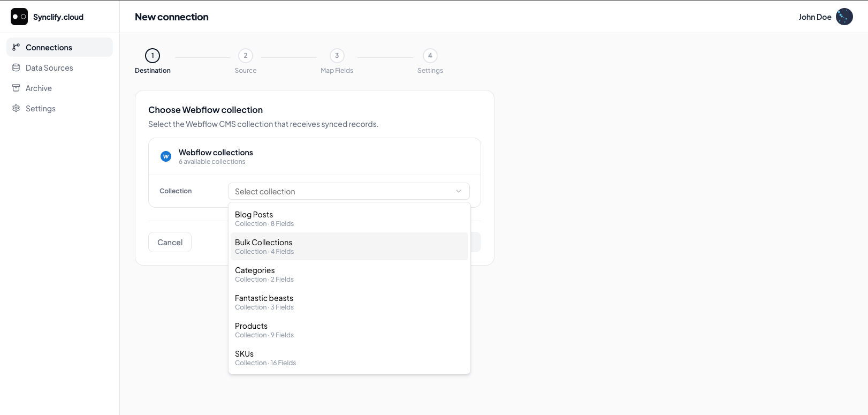Jump to step 4 Settings circle
Screen dimensions: 868x415
pyautogui.click(x=430, y=56)
